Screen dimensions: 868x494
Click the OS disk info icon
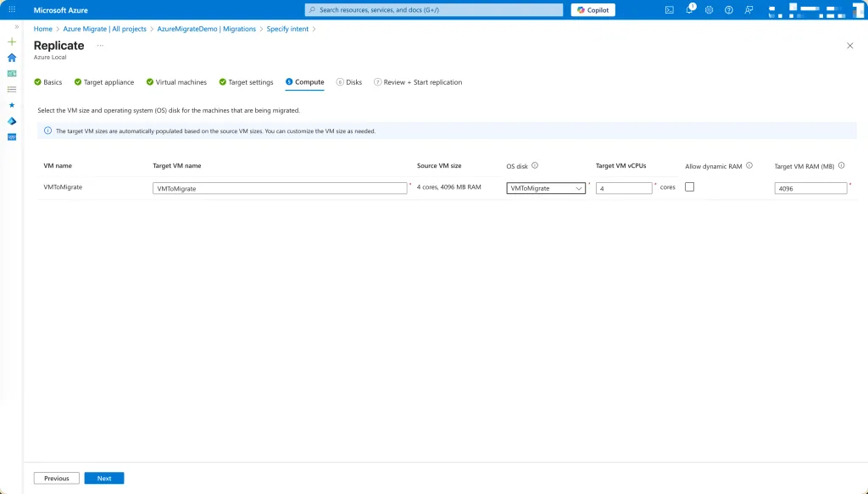535,166
